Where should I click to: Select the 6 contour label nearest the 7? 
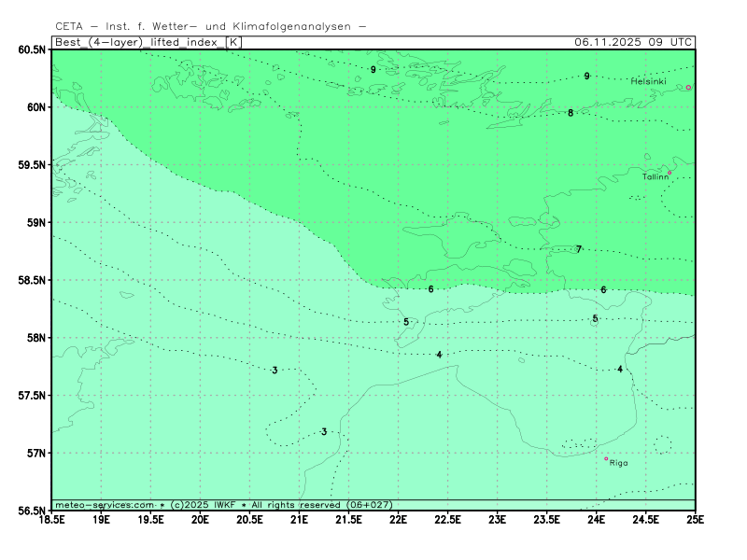click(x=603, y=290)
